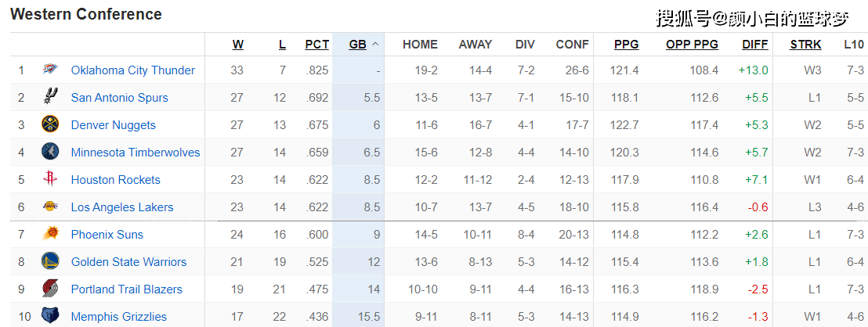Sort standings by W column
Screen dimensions: 868x327
237,45
